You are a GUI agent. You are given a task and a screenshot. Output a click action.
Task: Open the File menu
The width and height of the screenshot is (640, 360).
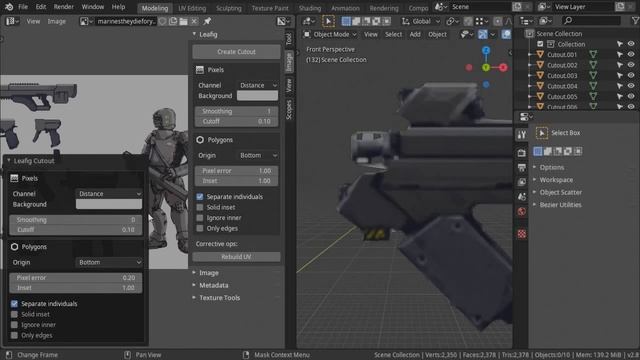[x=23, y=7]
